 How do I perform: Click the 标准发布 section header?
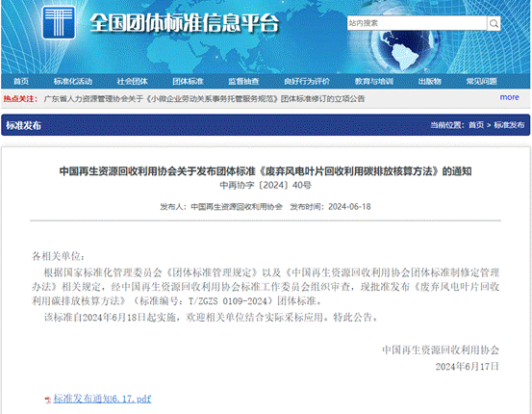(x=23, y=125)
